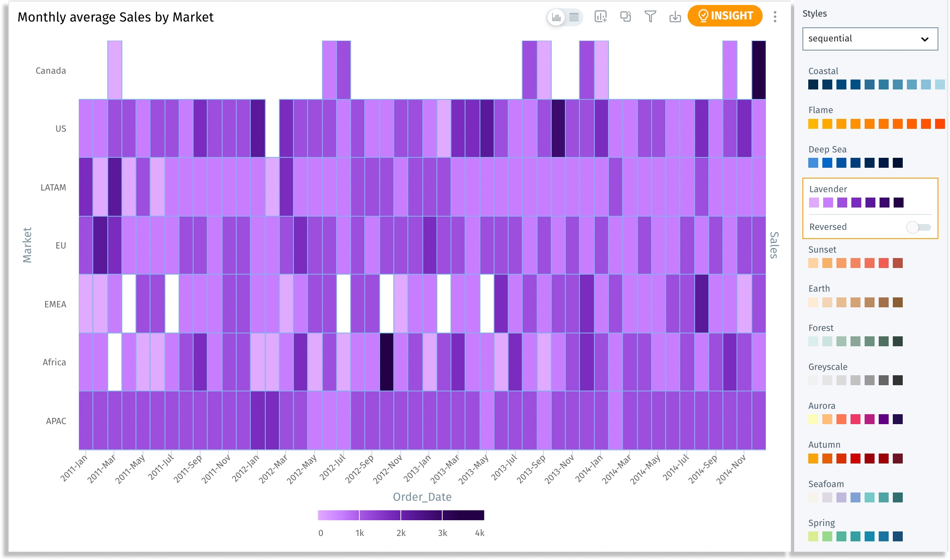Toggle the Reversed switch
Image resolution: width=950 pixels, height=560 pixels.
point(918,227)
